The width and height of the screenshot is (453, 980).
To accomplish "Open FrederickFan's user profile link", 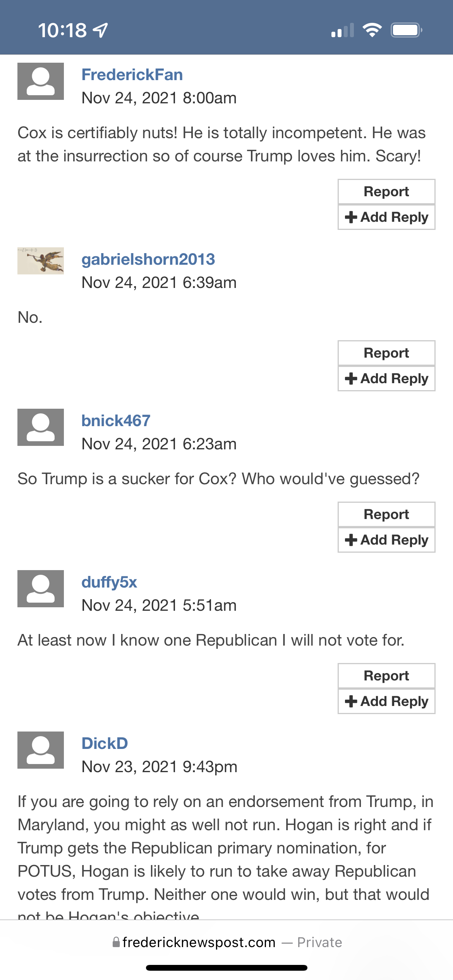I will pyautogui.click(x=132, y=75).
